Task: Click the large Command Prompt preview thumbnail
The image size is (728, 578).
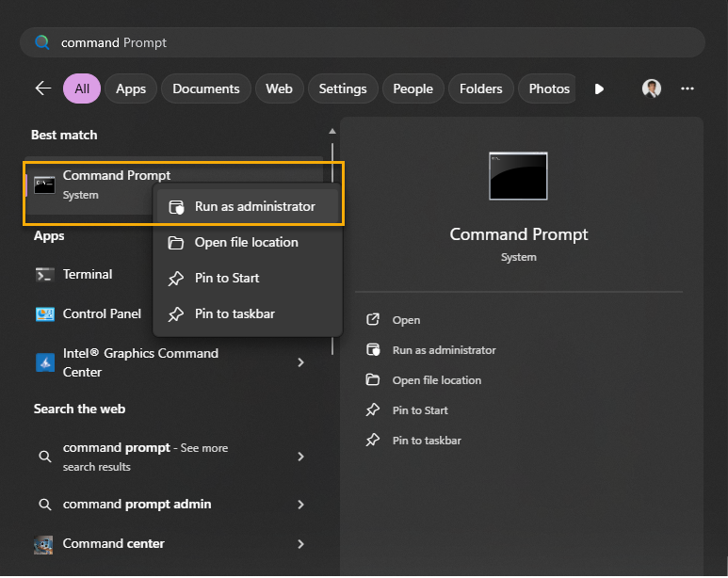Action: pyautogui.click(x=518, y=176)
